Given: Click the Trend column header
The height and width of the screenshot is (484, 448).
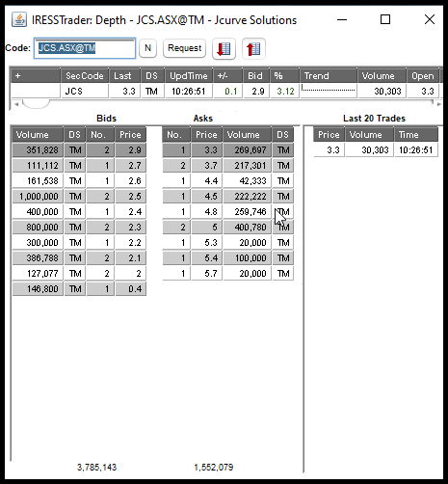Looking at the screenshot, I should point(329,76).
